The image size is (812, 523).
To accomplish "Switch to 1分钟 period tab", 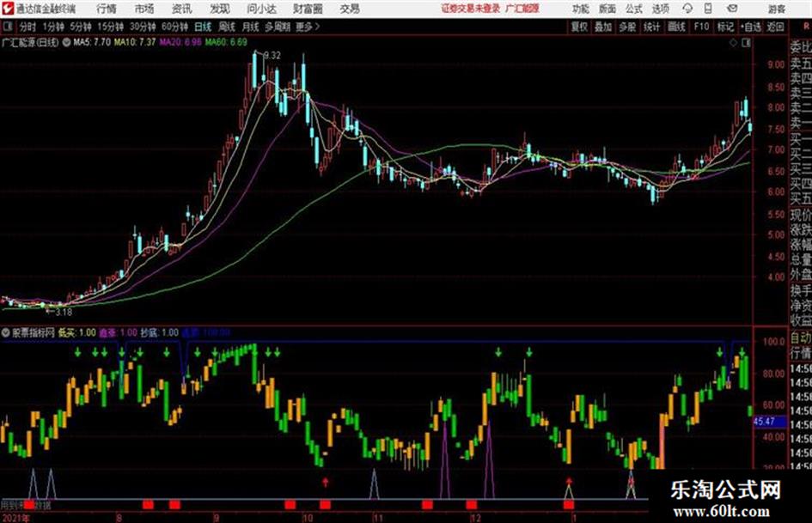I will coord(52,27).
